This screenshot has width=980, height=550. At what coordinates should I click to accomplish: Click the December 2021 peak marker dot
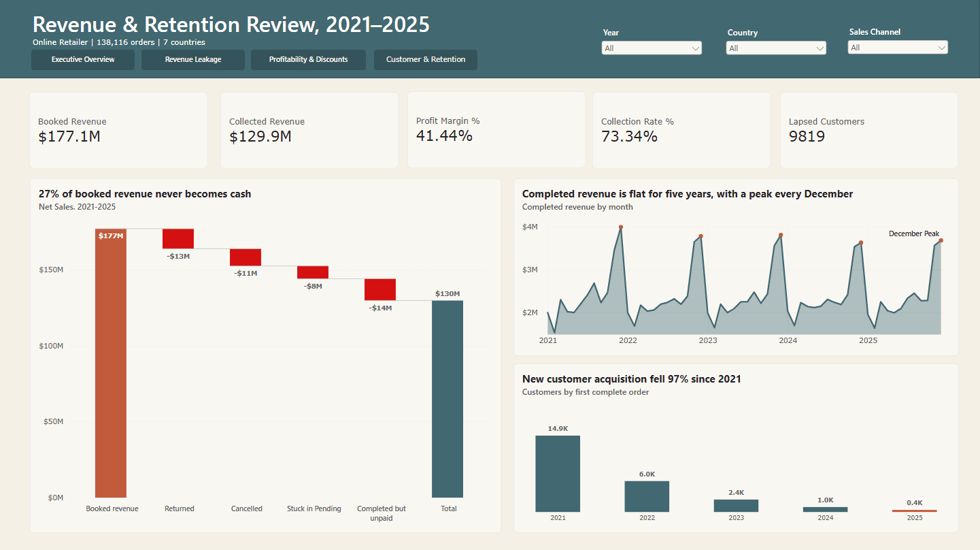click(x=620, y=227)
